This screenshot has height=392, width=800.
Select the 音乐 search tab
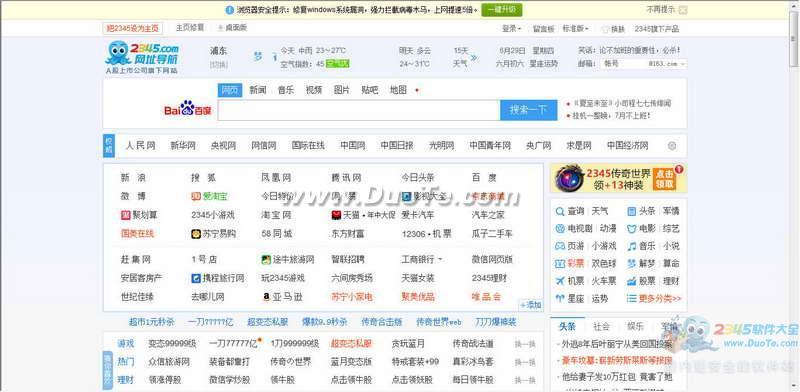[x=286, y=90]
